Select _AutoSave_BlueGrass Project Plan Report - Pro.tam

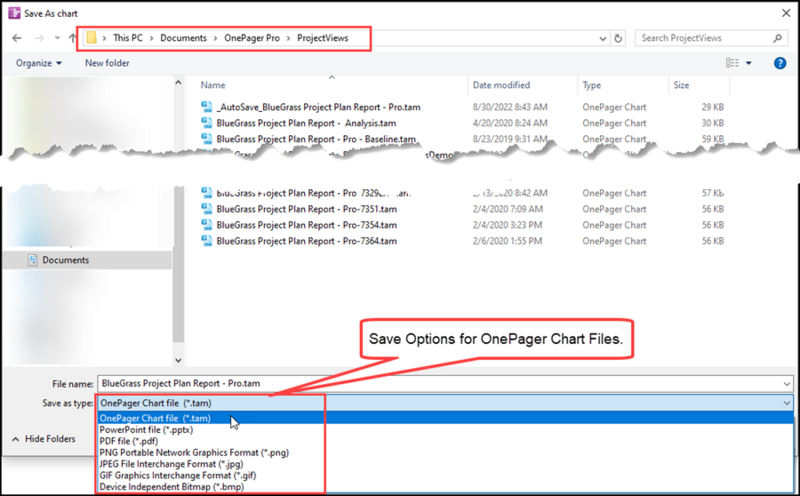[318, 107]
